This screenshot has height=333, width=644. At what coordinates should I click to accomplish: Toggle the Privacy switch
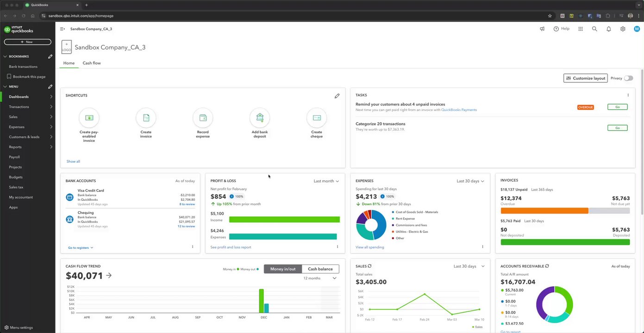click(x=628, y=78)
